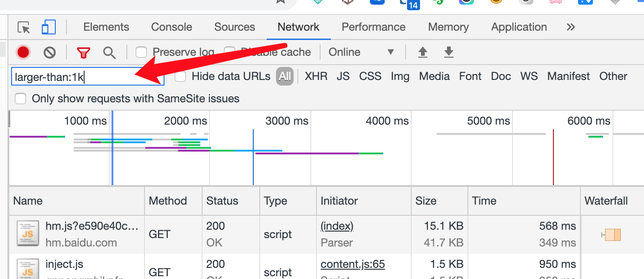Enable Only show requests with SameSite issues
Screen dimensions: 644x279
[20, 99]
